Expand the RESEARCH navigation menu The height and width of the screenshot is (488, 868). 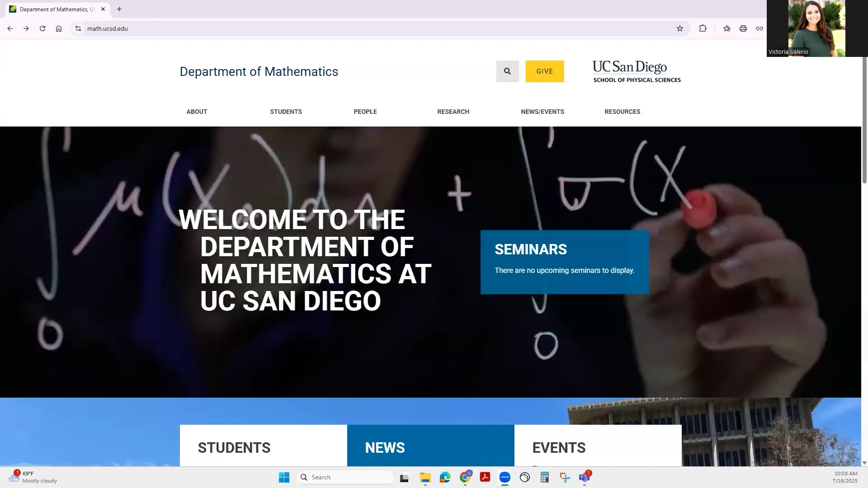pos(453,112)
